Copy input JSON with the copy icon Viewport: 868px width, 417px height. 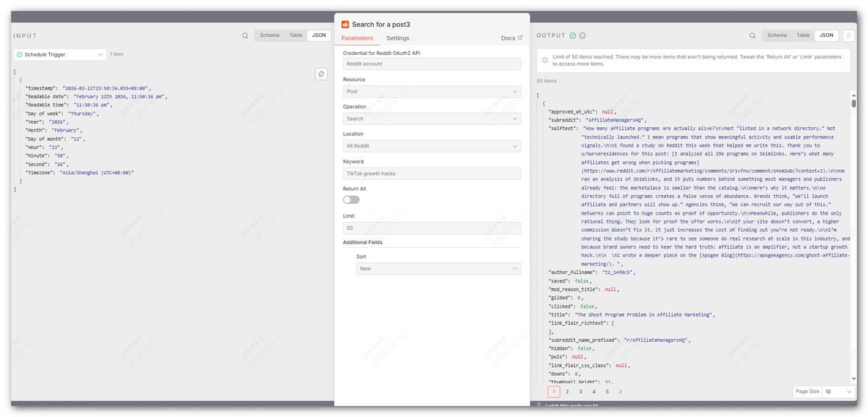pos(321,74)
